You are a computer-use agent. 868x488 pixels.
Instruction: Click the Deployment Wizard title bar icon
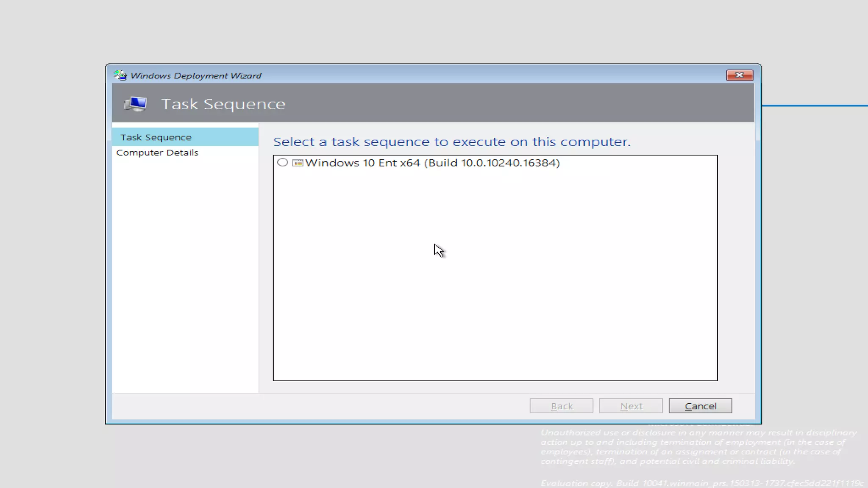pyautogui.click(x=120, y=75)
